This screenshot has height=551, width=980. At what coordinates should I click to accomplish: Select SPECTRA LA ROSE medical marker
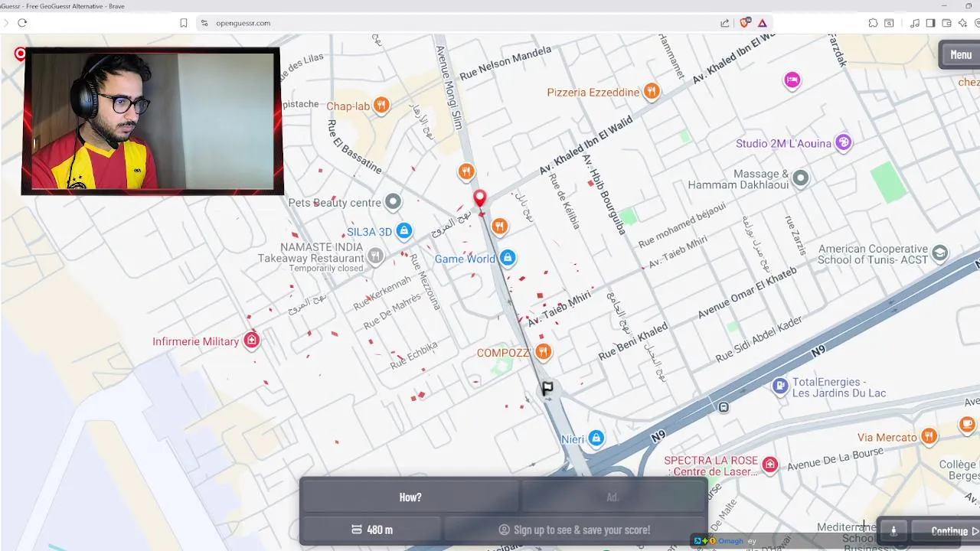[769, 465]
